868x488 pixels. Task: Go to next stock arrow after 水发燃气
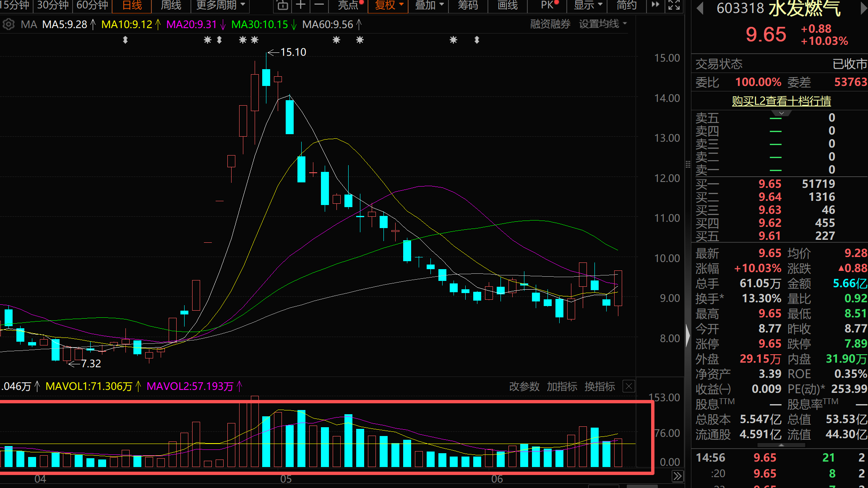pyautogui.click(x=863, y=9)
